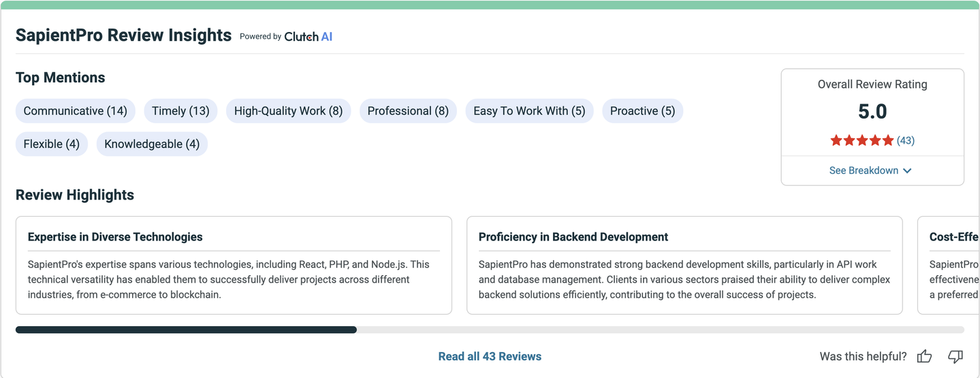
Task: Open the (43) reviews count link
Action: point(906,140)
